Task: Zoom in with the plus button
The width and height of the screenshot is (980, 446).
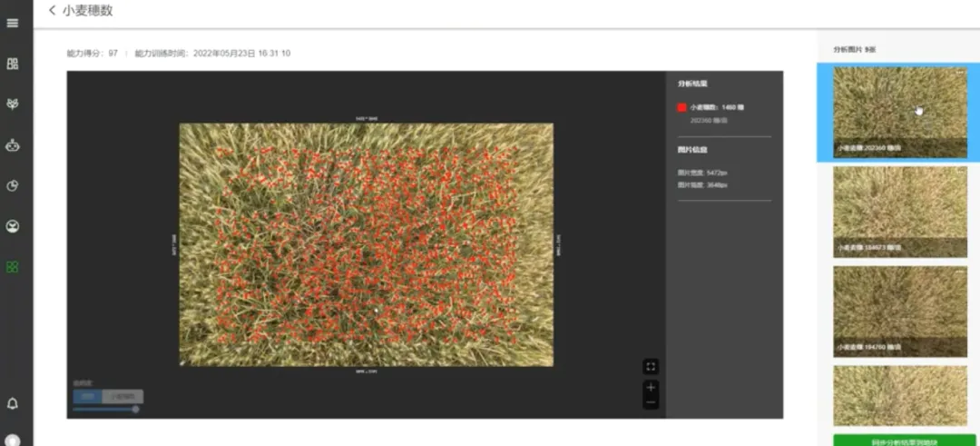Action: pos(651,388)
